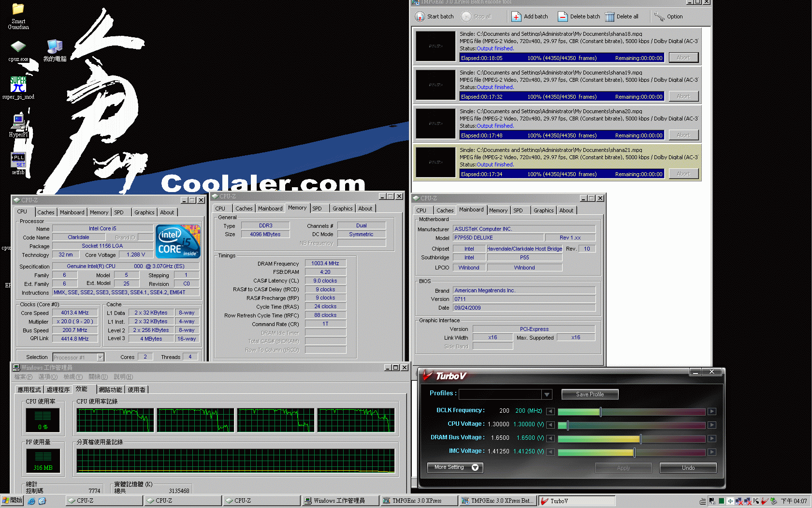This screenshot has height=508, width=812.
Task: Click the Save Profile button
Action: (590, 394)
